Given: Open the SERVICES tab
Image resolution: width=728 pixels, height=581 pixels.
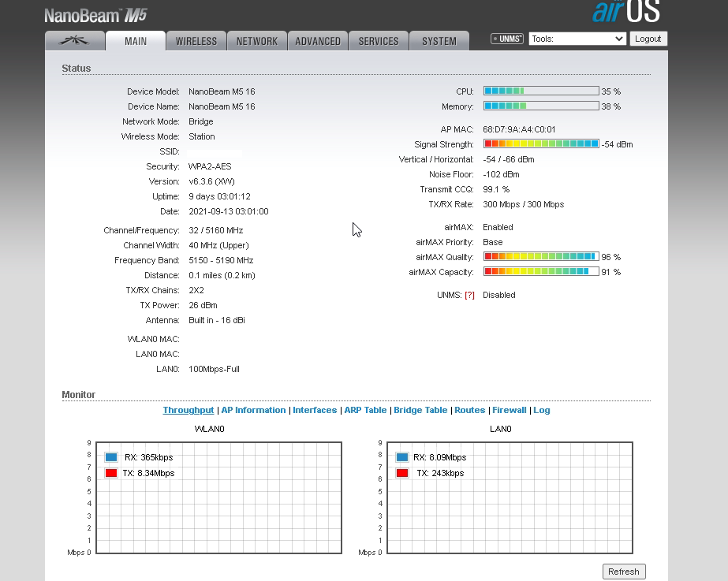Looking at the screenshot, I should (379, 41).
